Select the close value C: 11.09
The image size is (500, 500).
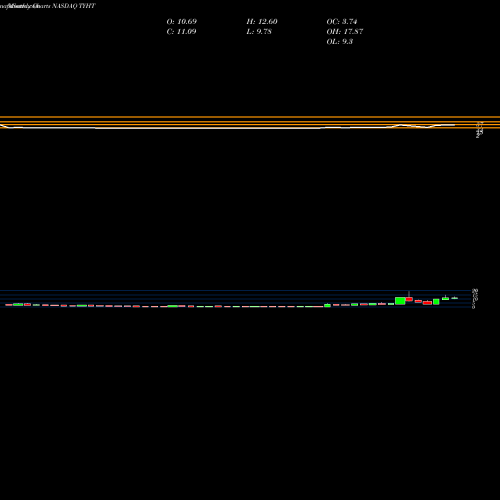181,31
